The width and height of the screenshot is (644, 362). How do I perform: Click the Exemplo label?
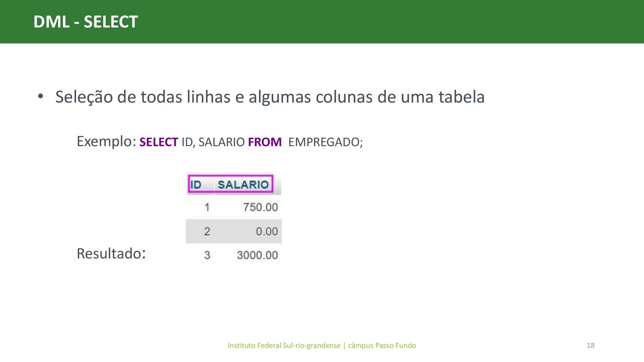[106, 141]
